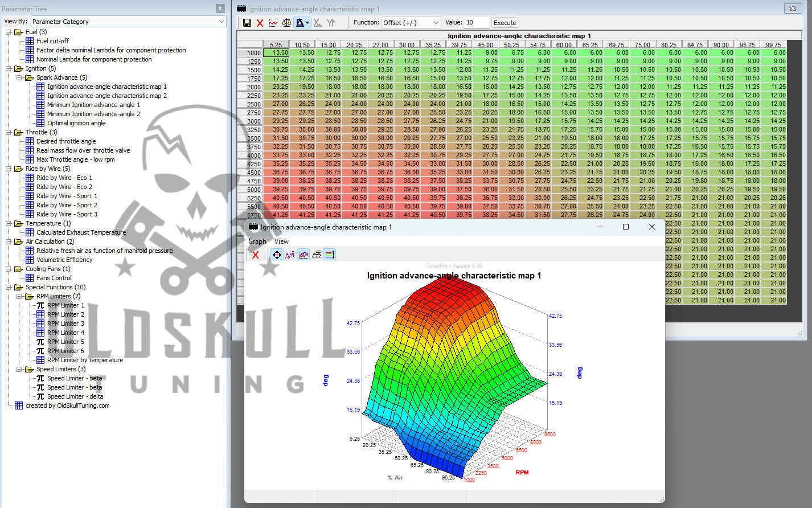Click the table icon beside Optimal ignition angle
Image resolution: width=812 pixels, height=508 pixels.
[x=40, y=123]
